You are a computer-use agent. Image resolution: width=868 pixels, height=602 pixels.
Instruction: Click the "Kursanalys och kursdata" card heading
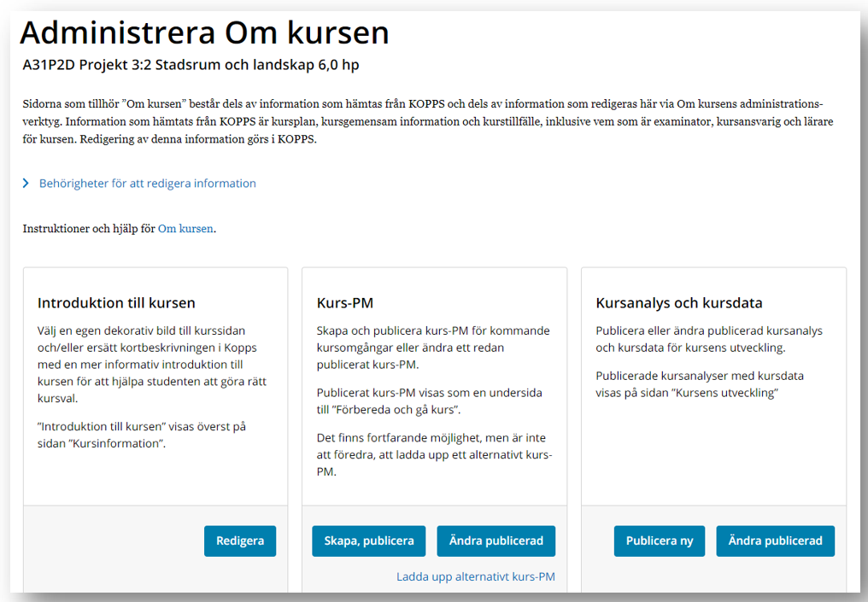pyautogui.click(x=678, y=302)
